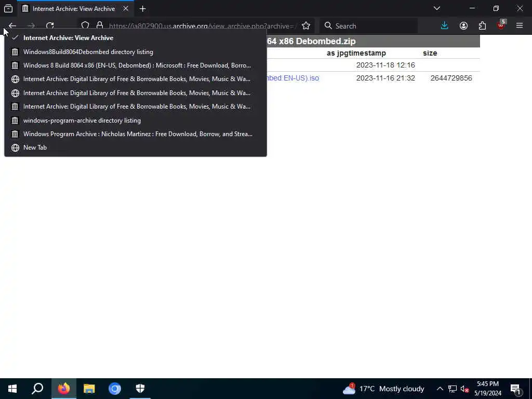Reload the page with the refresh icon
This screenshot has width=532, height=399.
tap(50, 26)
